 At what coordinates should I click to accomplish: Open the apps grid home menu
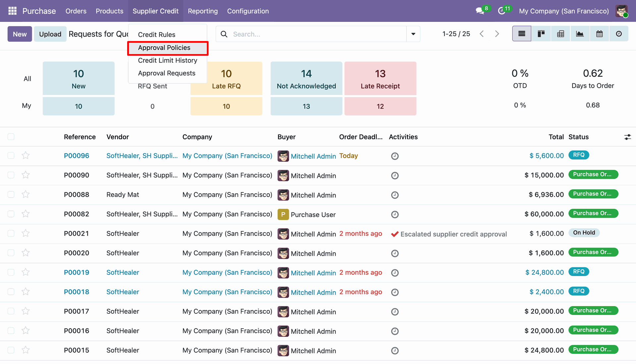pyautogui.click(x=12, y=11)
